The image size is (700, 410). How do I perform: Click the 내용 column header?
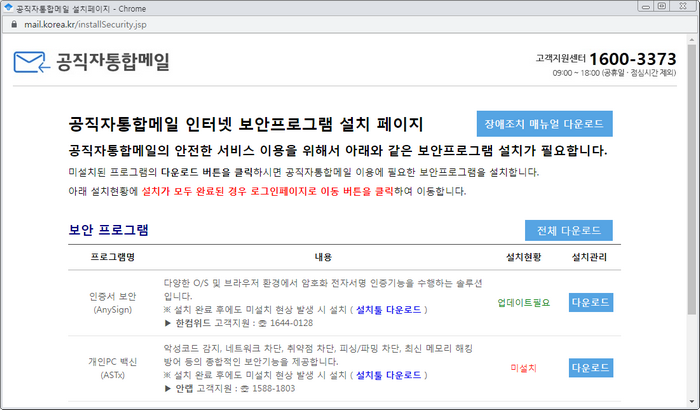coord(323,257)
